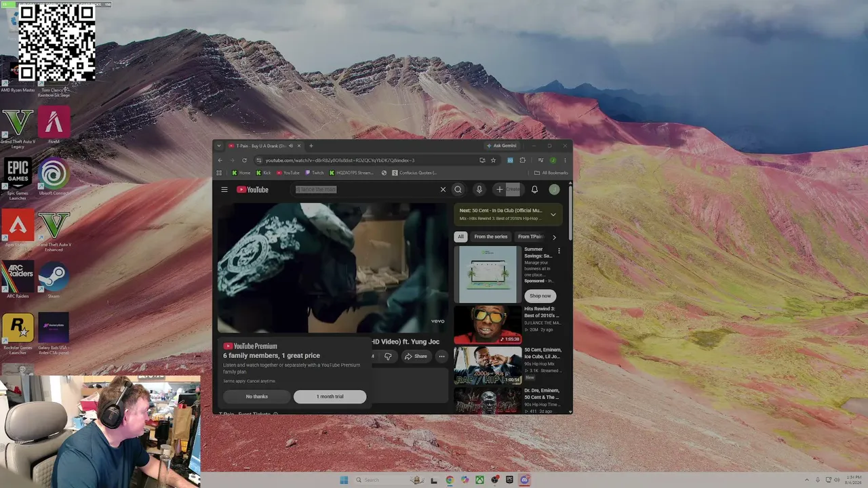Click the YouTube search magnifier button
This screenshot has height=488, width=868.
(458, 190)
